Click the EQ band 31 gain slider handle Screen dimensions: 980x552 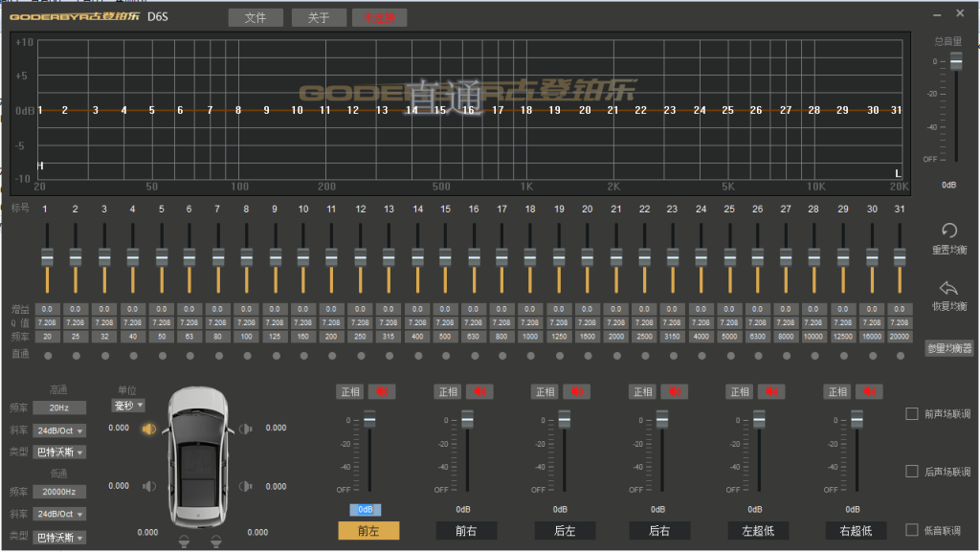pyautogui.click(x=900, y=256)
